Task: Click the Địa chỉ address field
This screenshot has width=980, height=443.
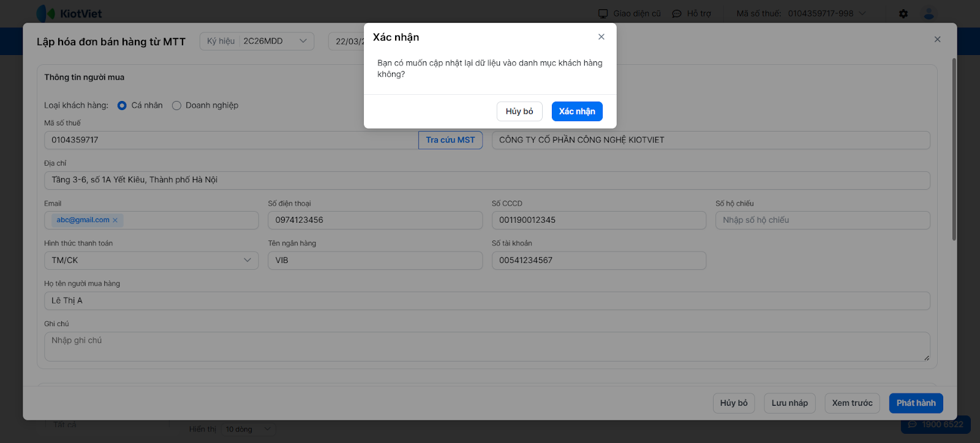Action: [x=487, y=180]
